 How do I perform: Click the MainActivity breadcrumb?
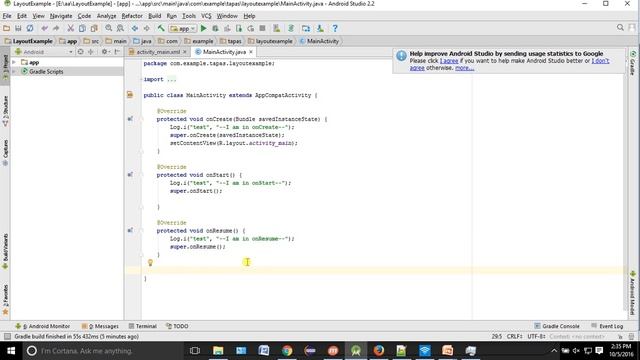[319, 41]
